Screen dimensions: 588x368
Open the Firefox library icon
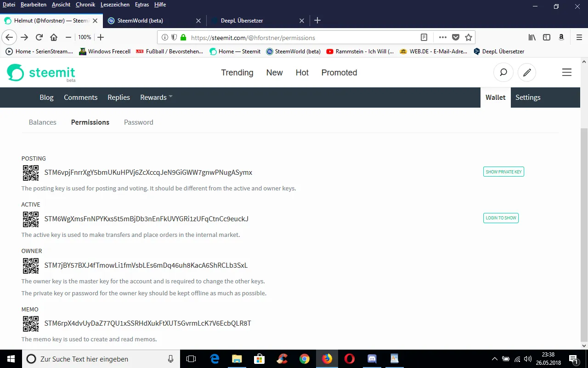532,37
